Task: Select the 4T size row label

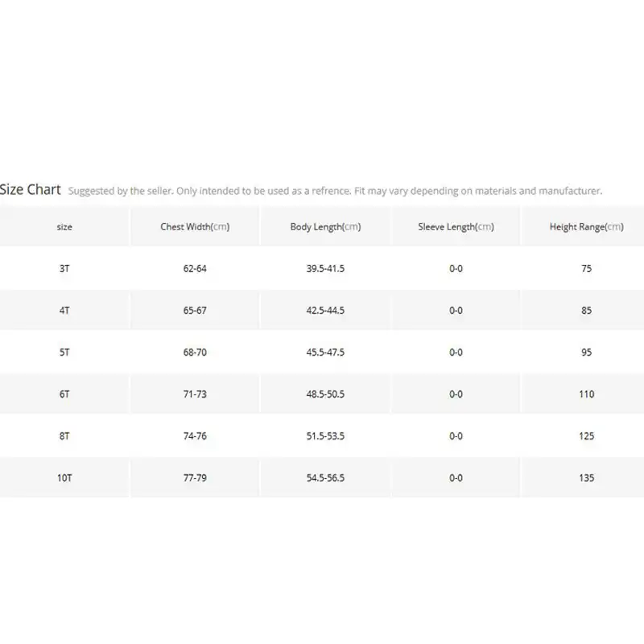Action: [x=64, y=311]
